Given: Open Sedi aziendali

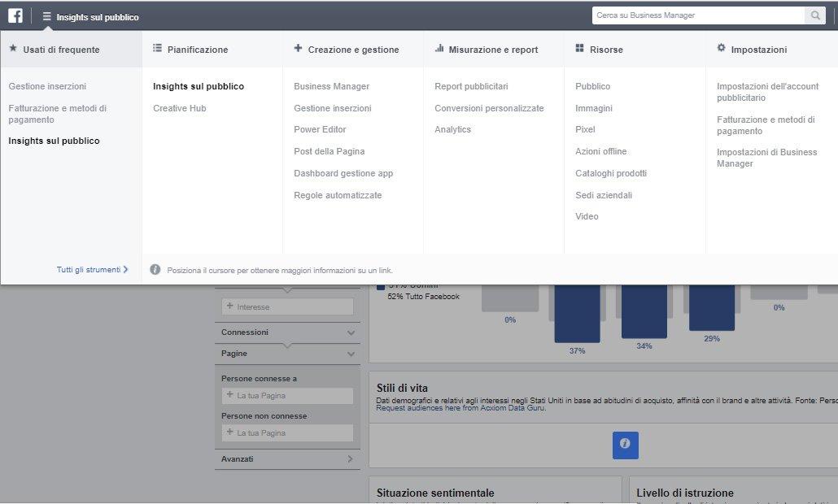Looking at the screenshot, I should click(604, 195).
